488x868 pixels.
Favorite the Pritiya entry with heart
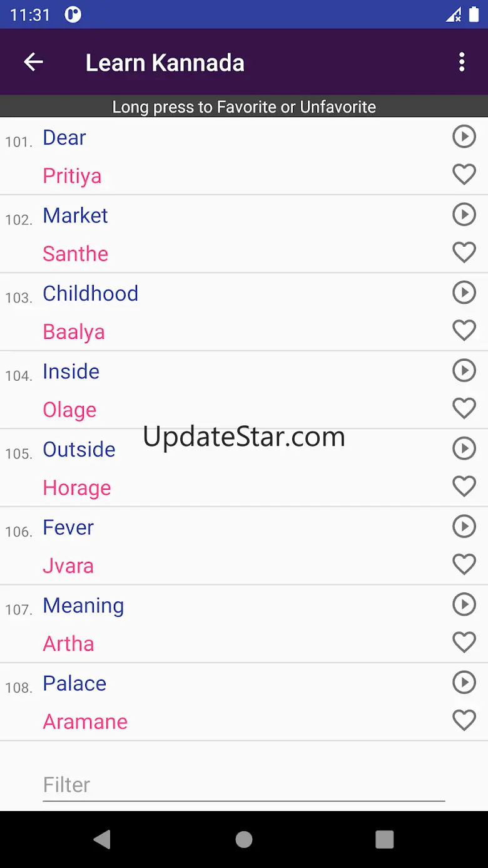464,175
